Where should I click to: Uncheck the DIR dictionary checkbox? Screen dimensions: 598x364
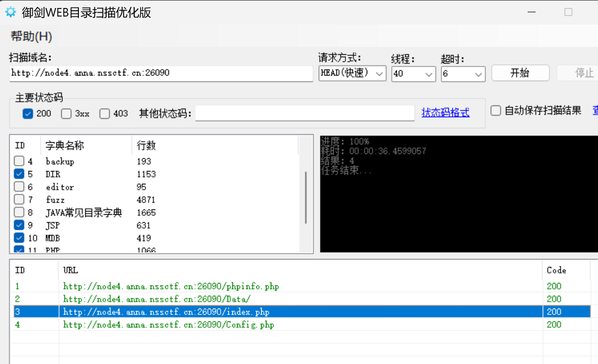coord(19,174)
